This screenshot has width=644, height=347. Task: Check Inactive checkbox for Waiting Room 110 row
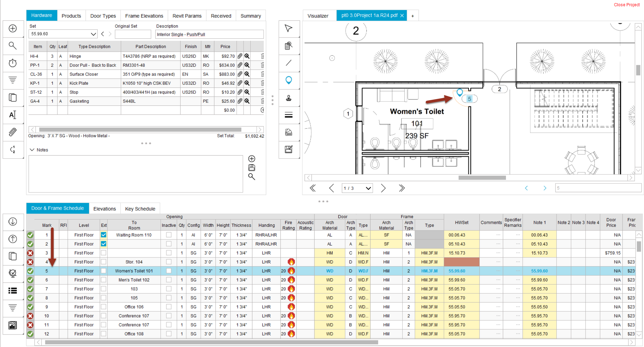tap(169, 235)
